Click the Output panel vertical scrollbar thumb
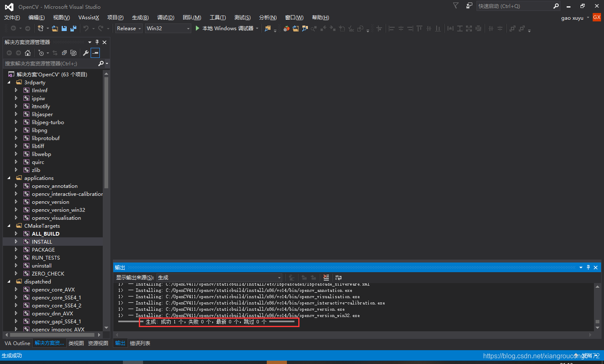Viewport: 604px width, 364px height. 597,322
